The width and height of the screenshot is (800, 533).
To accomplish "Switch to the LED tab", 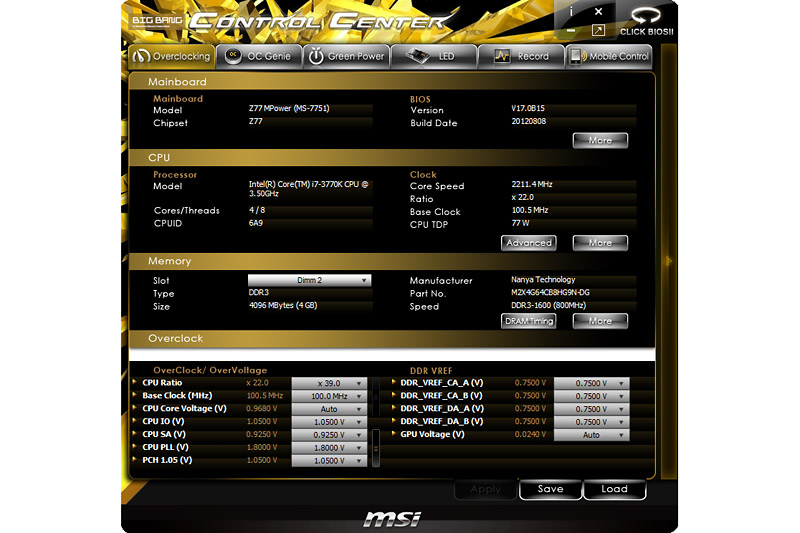I will (434, 56).
